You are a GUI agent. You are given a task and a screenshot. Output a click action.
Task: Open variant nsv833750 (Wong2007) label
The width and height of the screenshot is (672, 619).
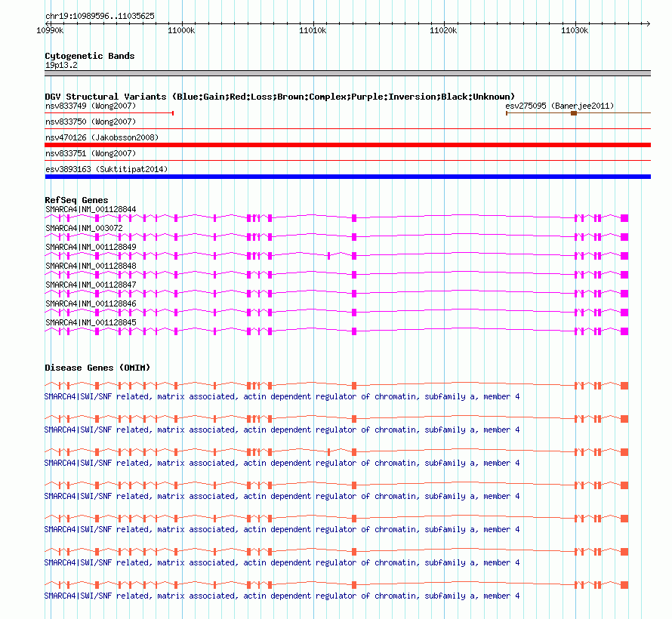click(91, 122)
